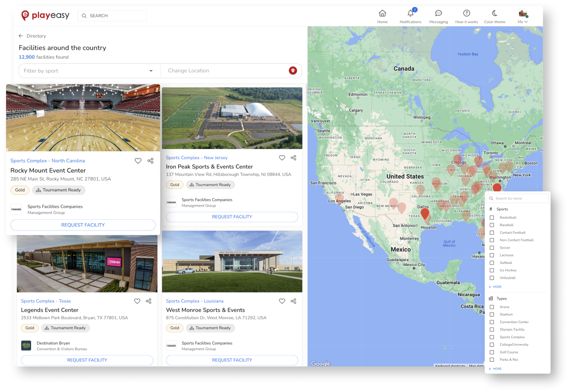Click Search by name field in filter panel
569x392 pixels.
click(x=518, y=198)
